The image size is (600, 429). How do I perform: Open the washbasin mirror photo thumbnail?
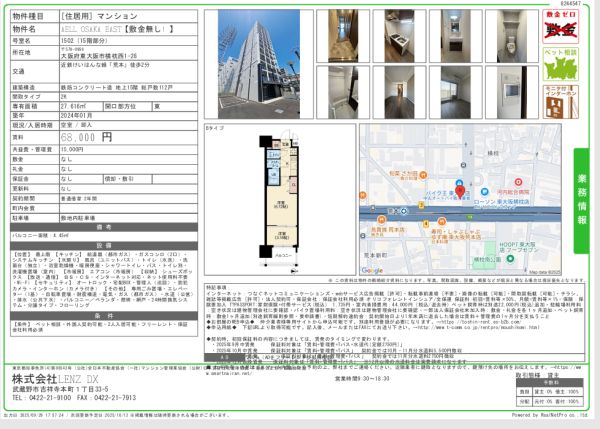[x=455, y=36]
